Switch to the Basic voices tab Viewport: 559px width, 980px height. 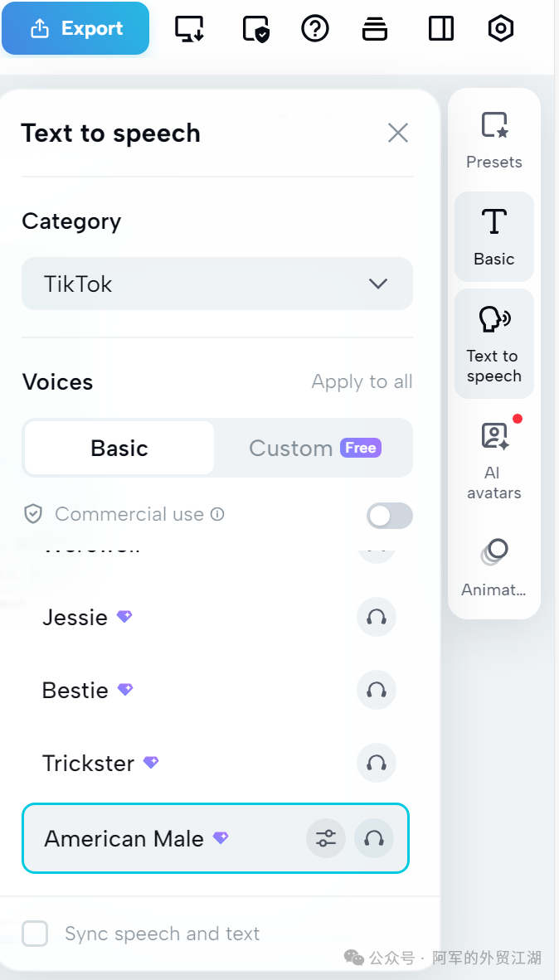tap(119, 448)
